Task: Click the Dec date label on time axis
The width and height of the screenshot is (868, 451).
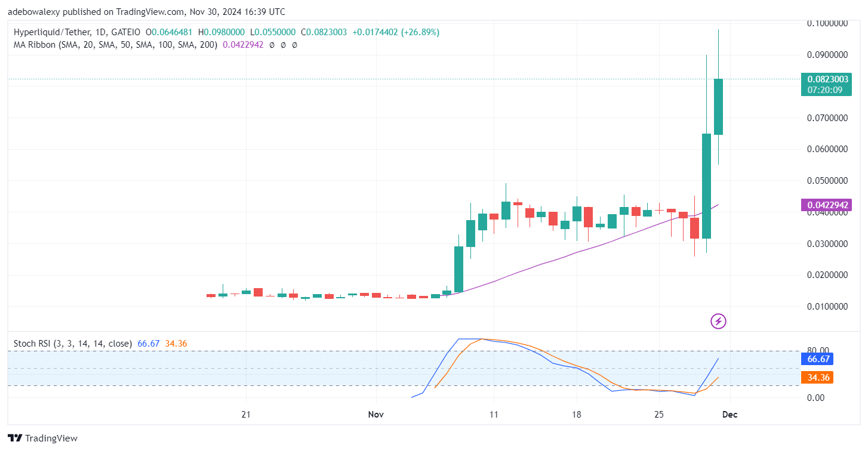Action: pyautogui.click(x=730, y=415)
